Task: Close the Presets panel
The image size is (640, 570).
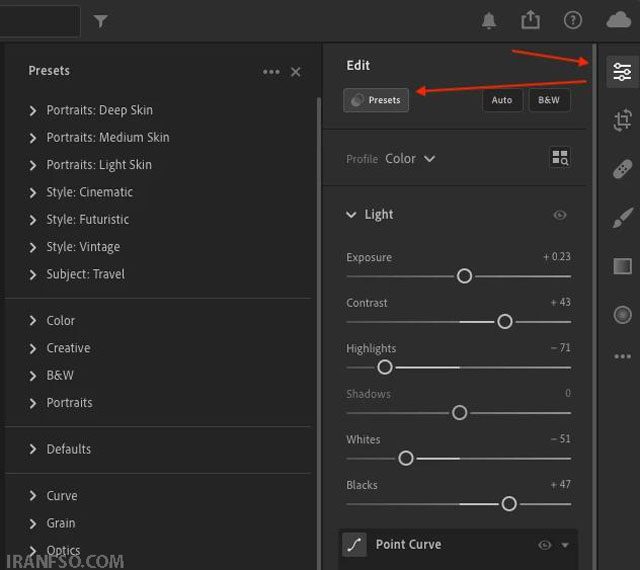Action: pyautogui.click(x=296, y=72)
